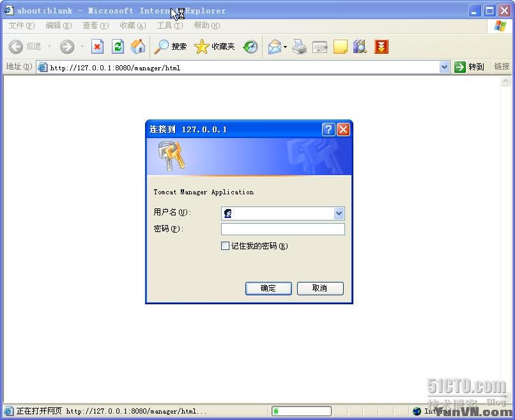Viewport: 515px width, 420px height.
Task: Open the Back button history dropdown arrow
Action: 49,47
